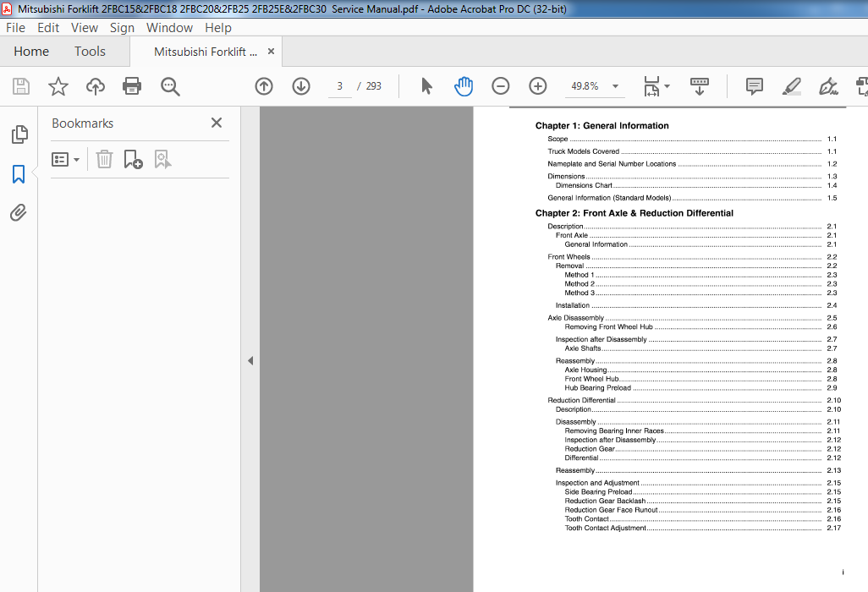
Task: Zoom in with plus button
Action: click(537, 86)
